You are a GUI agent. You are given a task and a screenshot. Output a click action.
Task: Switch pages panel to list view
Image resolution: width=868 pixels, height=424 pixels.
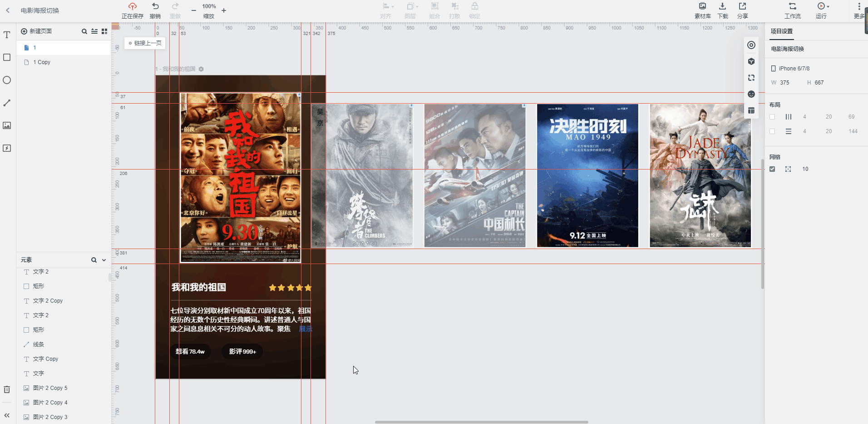[94, 31]
